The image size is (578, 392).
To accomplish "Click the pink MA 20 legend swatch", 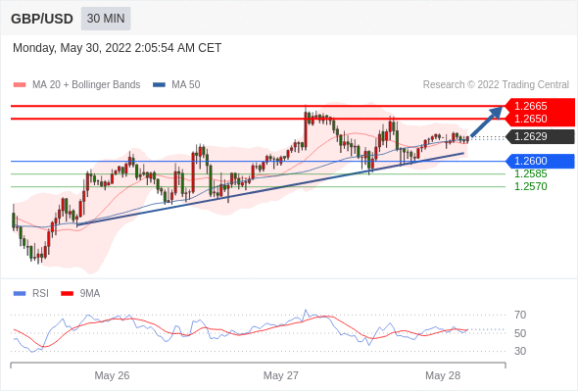I will (20, 85).
